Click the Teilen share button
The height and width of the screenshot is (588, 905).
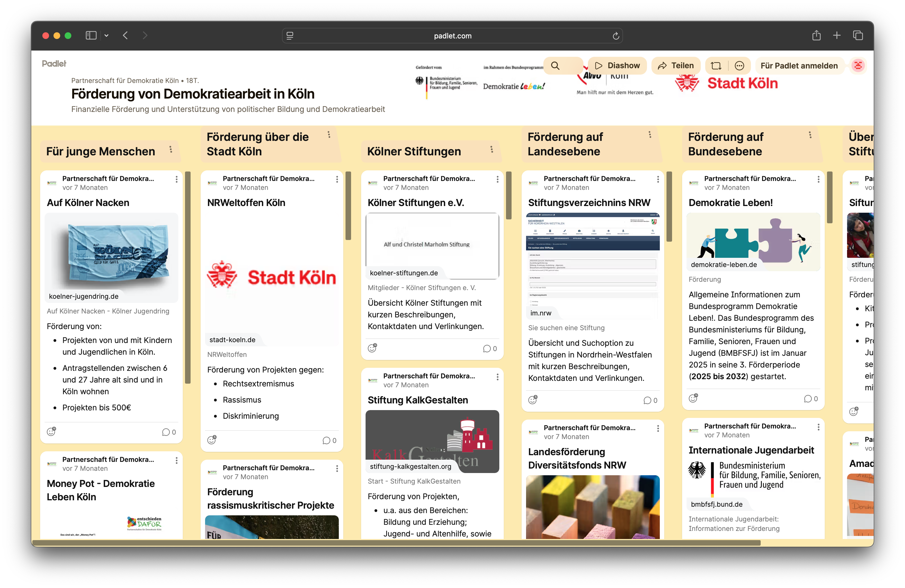click(676, 66)
